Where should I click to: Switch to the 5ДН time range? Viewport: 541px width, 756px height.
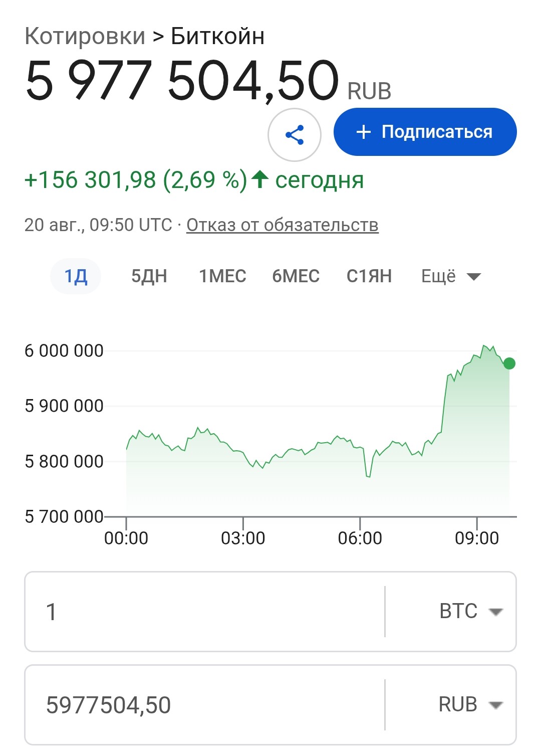149,276
